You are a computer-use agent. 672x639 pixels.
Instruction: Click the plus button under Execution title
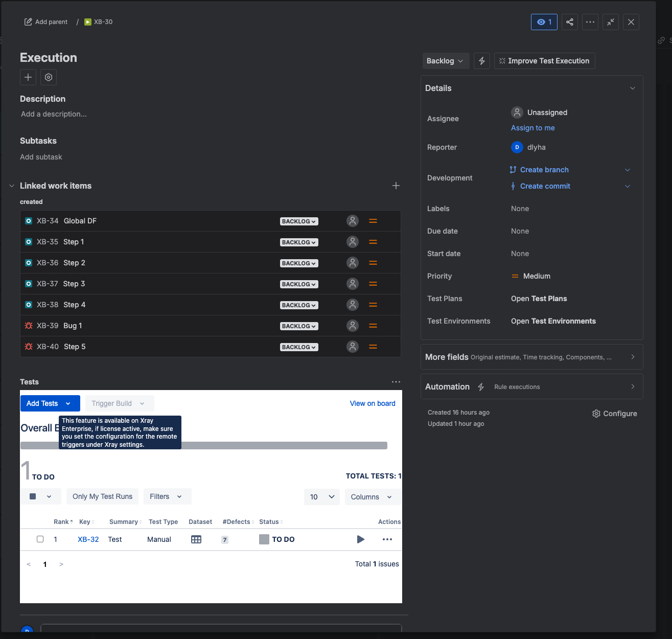pos(28,77)
